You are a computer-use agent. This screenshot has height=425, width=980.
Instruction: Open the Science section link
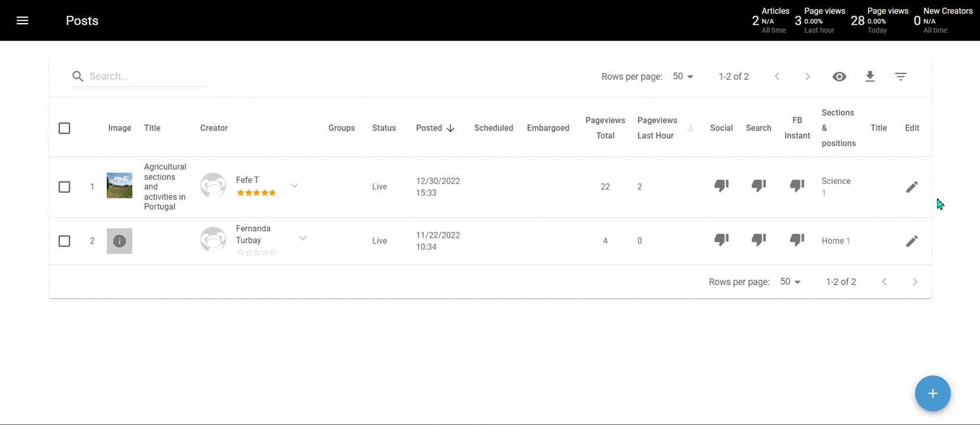click(x=835, y=181)
